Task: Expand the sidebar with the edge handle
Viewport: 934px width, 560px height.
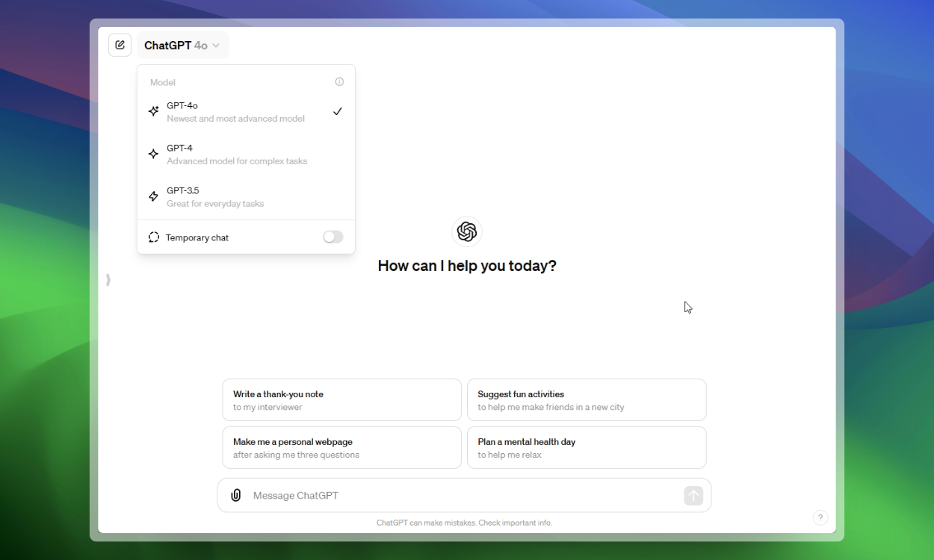Action: point(108,279)
